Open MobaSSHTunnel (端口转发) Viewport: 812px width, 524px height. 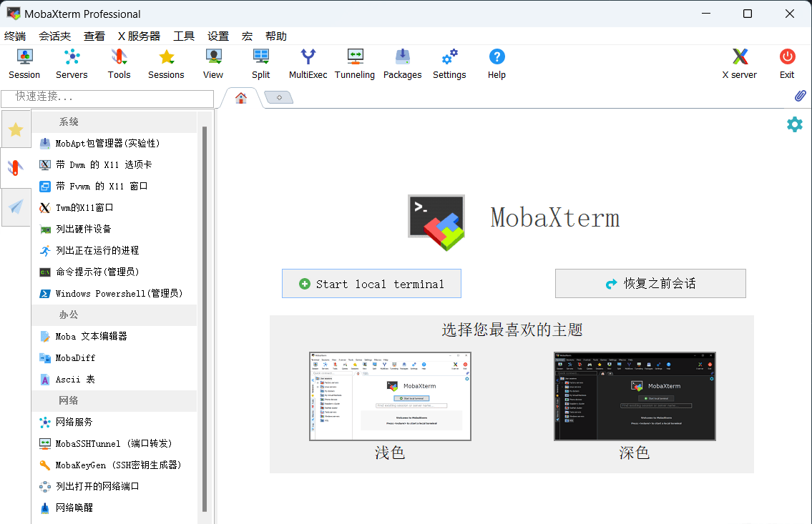pyautogui.click(x=114, y=443)
